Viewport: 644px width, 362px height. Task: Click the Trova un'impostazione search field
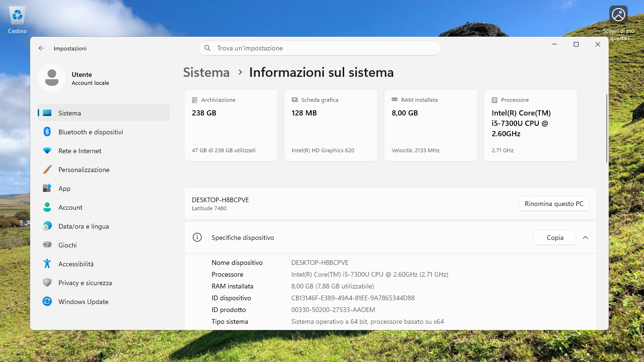click(320, 48)
